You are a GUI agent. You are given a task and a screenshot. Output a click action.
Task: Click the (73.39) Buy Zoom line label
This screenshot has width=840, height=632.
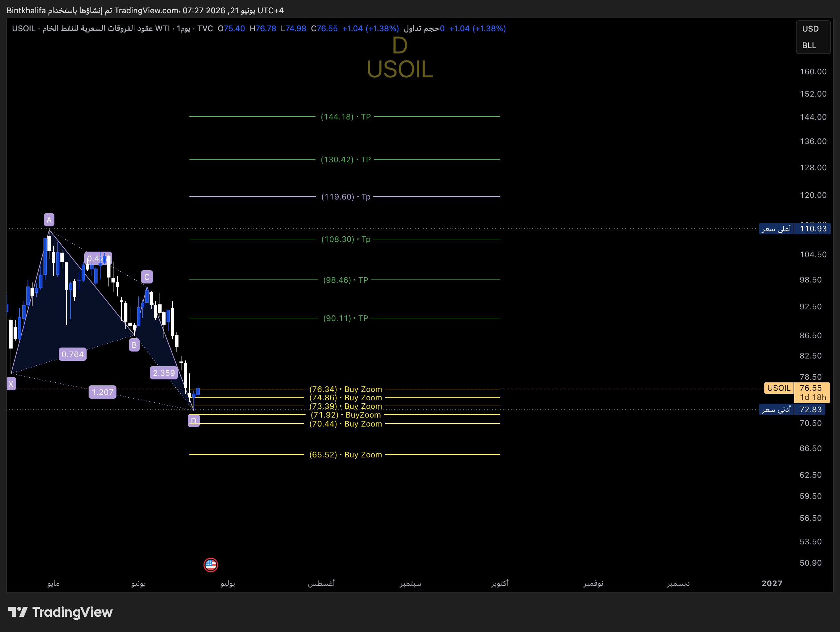[346, 406]
